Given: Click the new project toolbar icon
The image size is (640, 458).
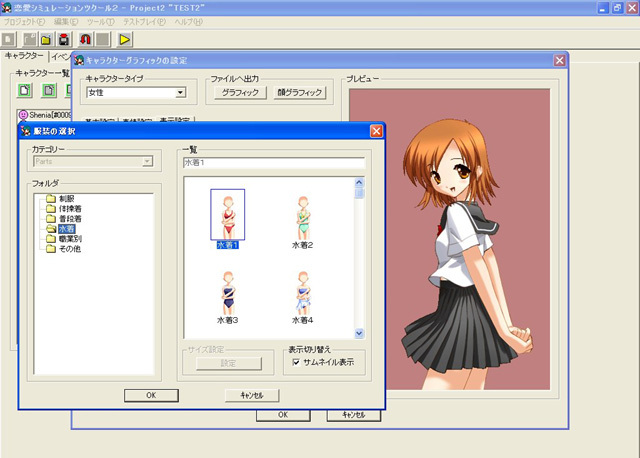Looking at the screenshot, I should point(8,40).
